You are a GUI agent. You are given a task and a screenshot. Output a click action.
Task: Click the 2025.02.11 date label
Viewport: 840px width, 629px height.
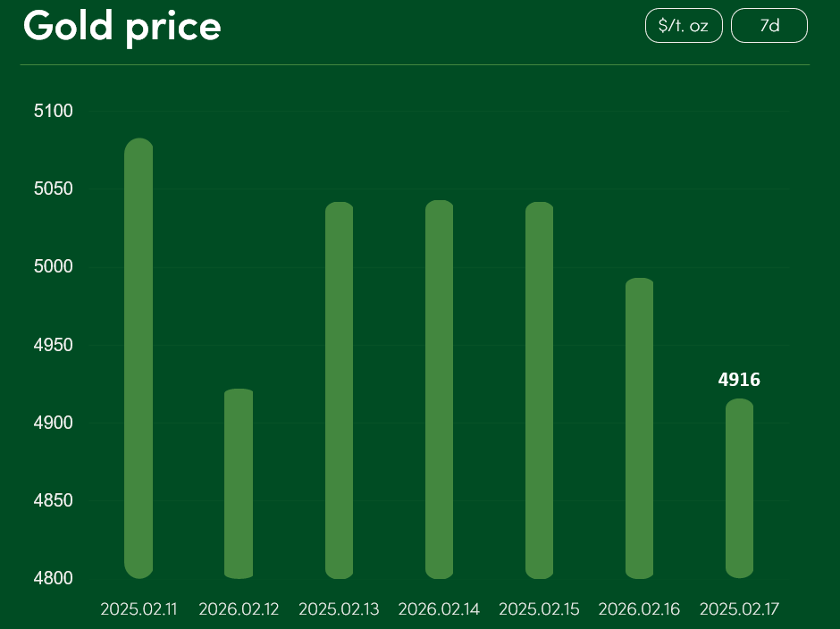[139, 609]
